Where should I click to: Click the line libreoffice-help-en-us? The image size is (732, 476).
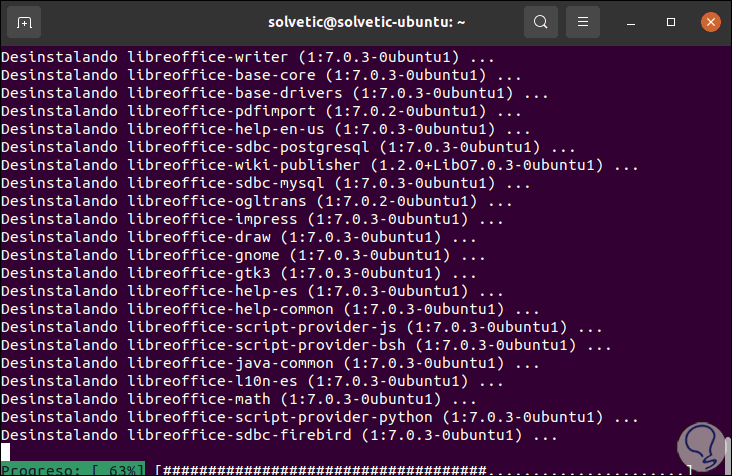(x=266, y=129)
